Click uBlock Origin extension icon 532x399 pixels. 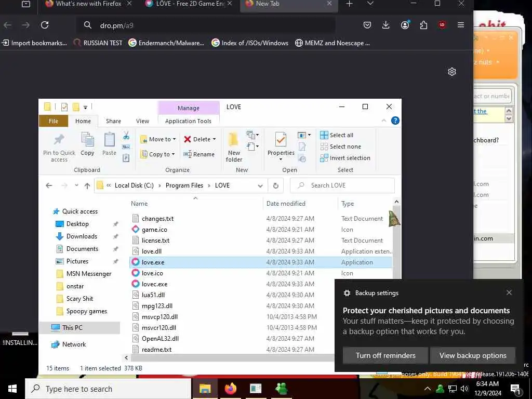(x=442, y=25)
